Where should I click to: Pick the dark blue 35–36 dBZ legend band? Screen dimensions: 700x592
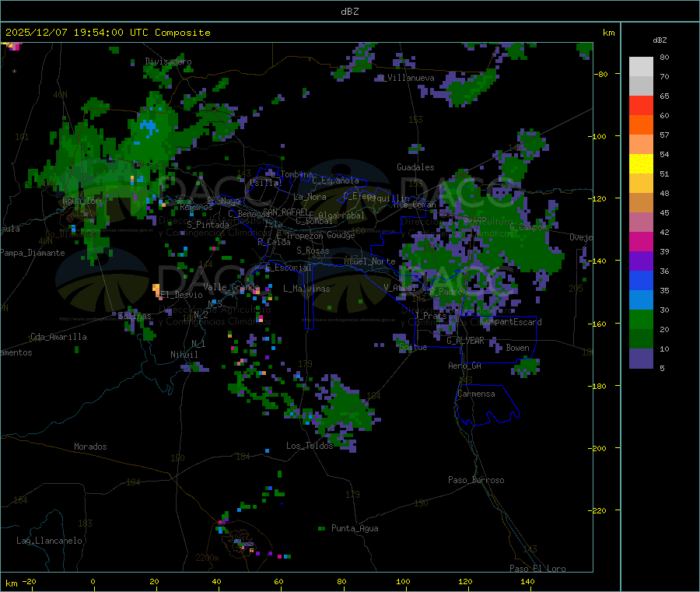coord(641,280)
